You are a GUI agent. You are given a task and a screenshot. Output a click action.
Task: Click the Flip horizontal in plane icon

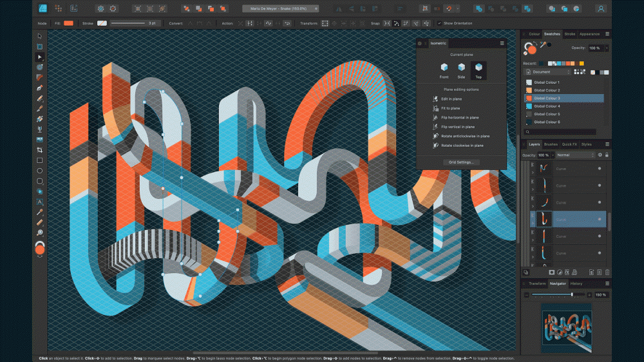click(436, 118)
